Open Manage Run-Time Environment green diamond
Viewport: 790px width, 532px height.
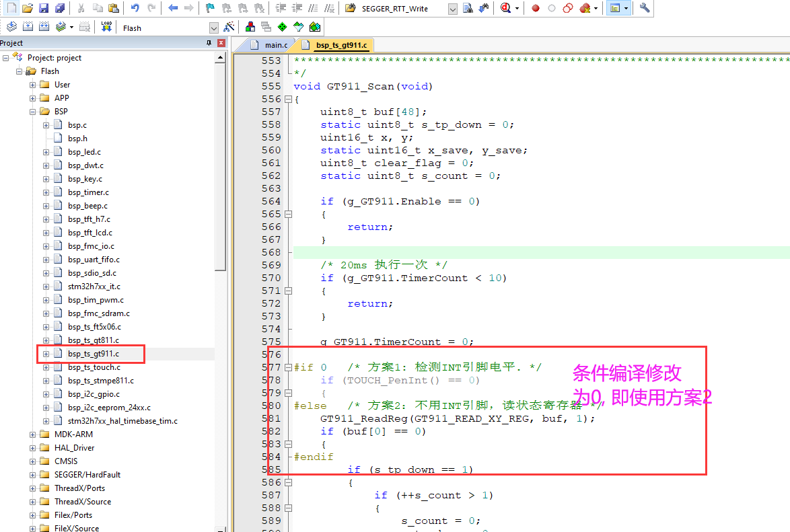click(282, 27)
